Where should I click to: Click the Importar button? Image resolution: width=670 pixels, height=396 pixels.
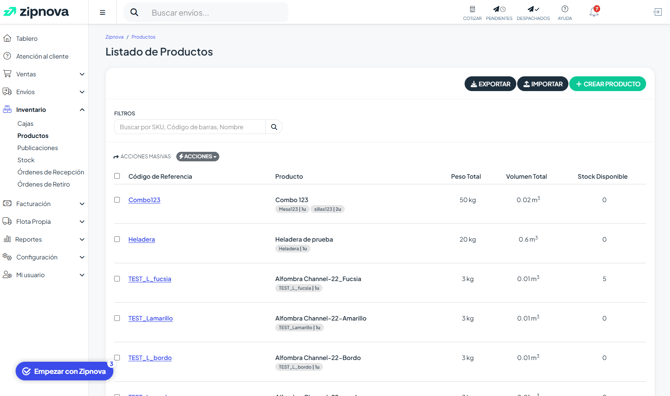coord(543,84)
